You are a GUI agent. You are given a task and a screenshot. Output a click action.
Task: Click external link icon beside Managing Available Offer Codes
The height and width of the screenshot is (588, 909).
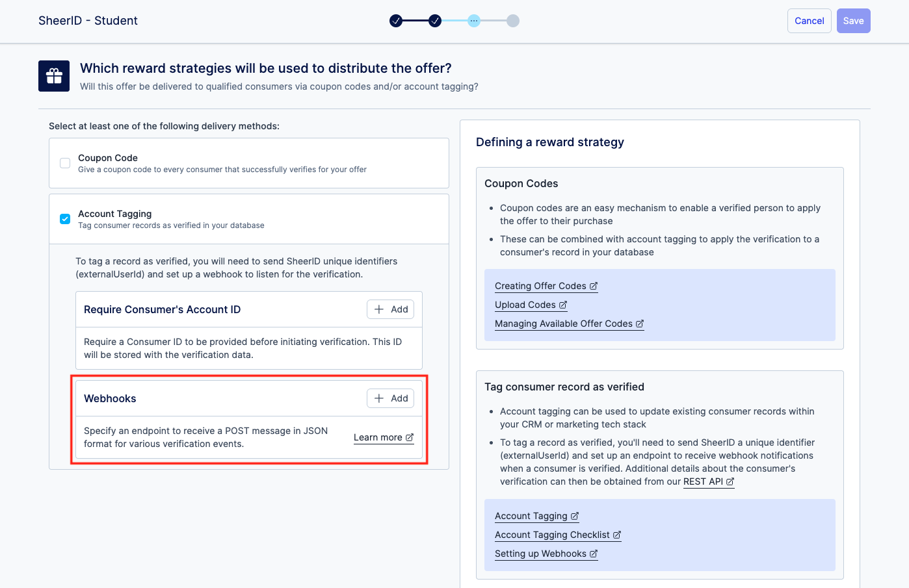click(640, 324)
